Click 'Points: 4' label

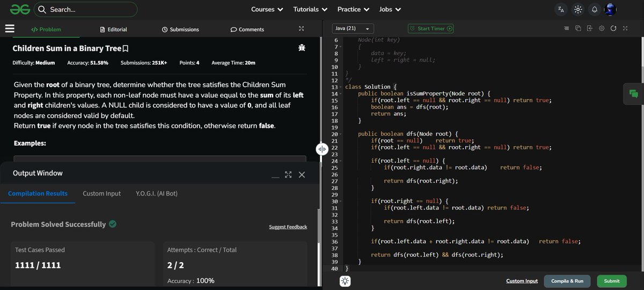[189, 63]
